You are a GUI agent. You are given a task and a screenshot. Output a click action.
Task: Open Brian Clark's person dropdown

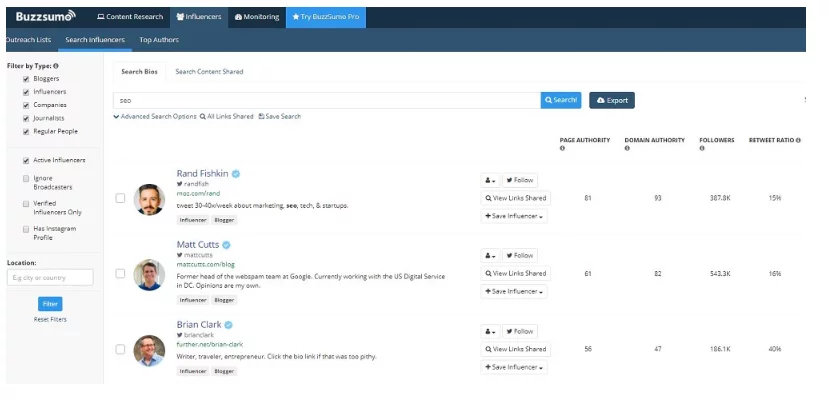click(490, 331)
